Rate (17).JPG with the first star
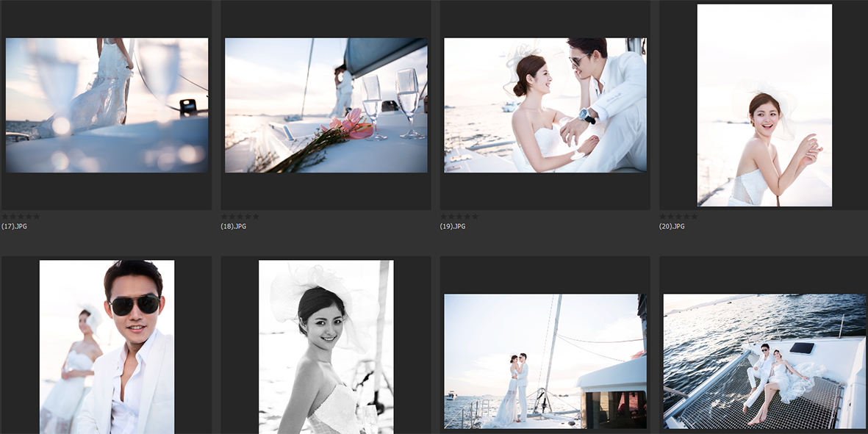The width and height of the screenshot is (868, 434). (6, 217)
